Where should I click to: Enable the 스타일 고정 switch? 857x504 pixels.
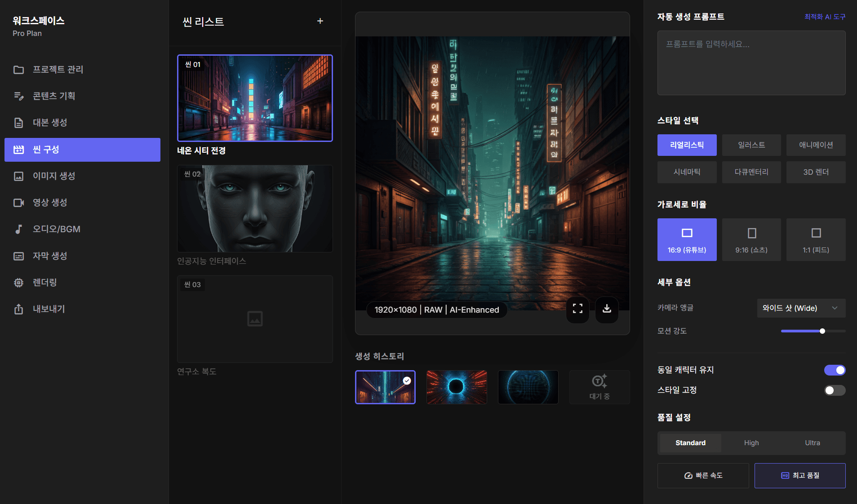[835, 390]
